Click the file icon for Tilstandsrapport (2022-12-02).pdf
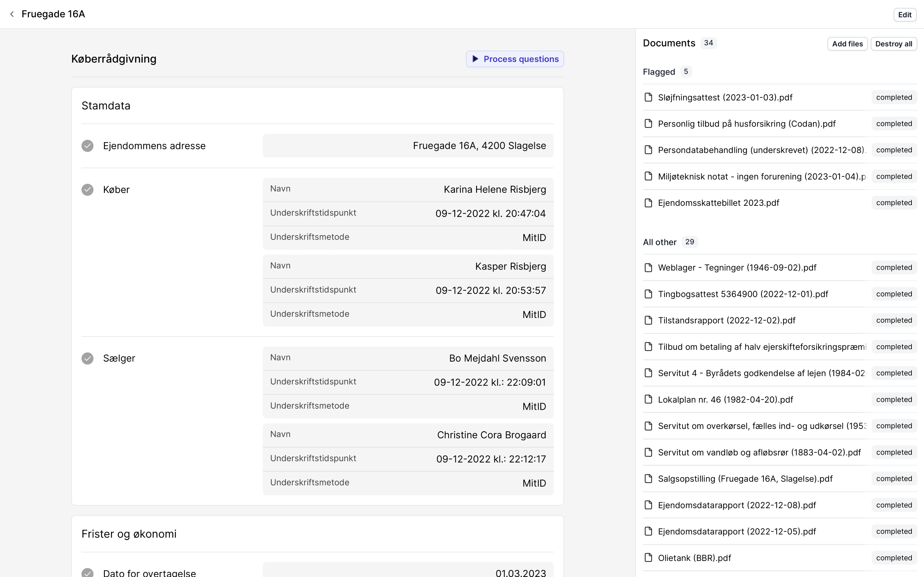This screenshot has height=577, width=924. 648,320
